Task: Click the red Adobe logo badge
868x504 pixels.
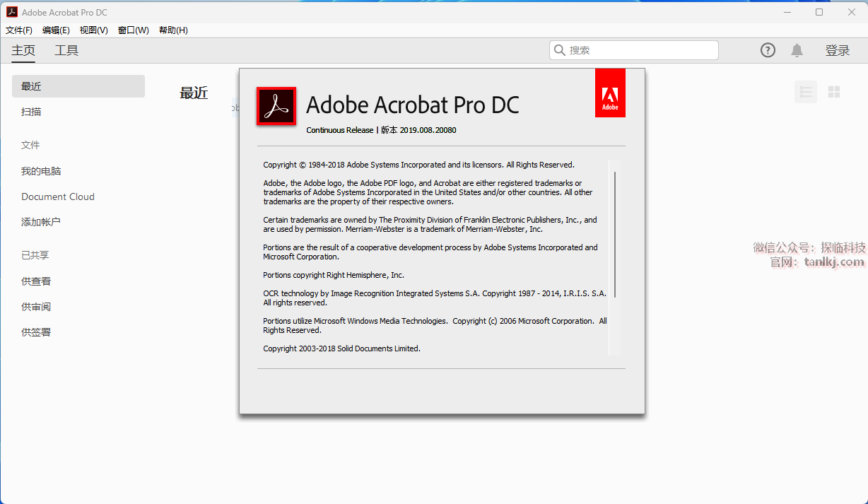Action: coord(610,93)
